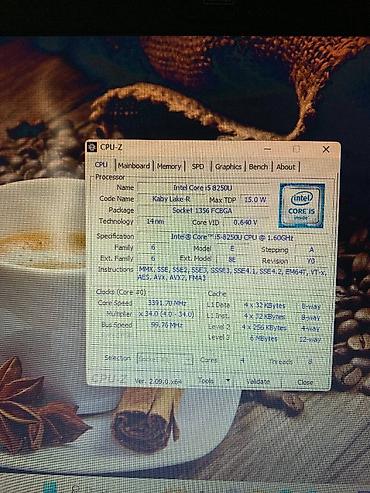Click the Bus Speed value 99.76 MHz
The width and height of the screenshot is (370, 493).
tap(167, 325)
